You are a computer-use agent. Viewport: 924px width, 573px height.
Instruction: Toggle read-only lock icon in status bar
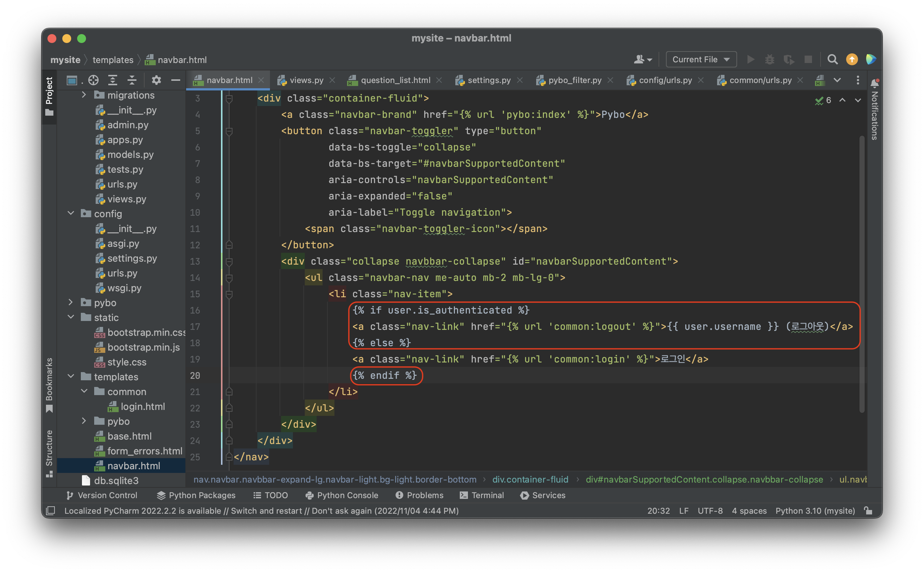pos(868,510)
